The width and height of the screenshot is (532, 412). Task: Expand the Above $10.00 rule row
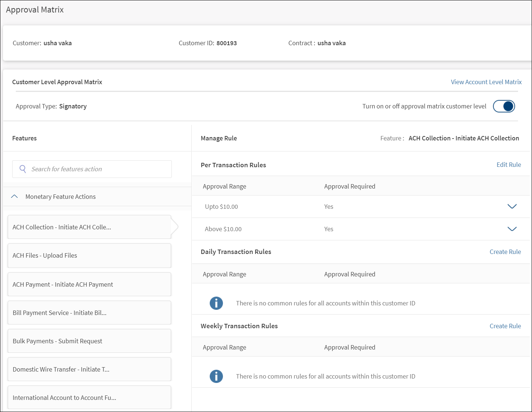pos(512,229)
